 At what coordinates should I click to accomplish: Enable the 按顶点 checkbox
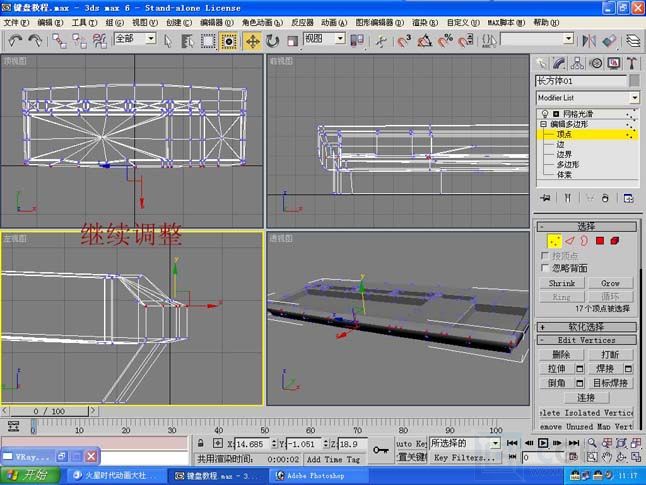click(545, 255)
